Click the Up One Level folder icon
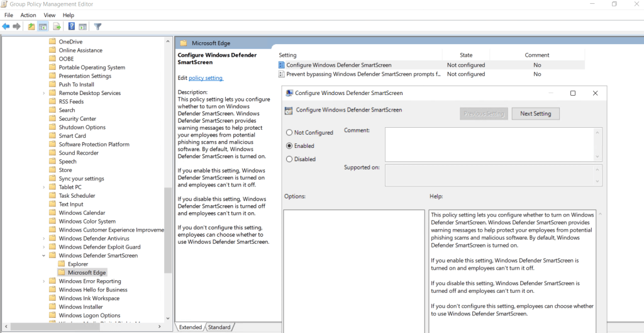 (x=31, y=26)
